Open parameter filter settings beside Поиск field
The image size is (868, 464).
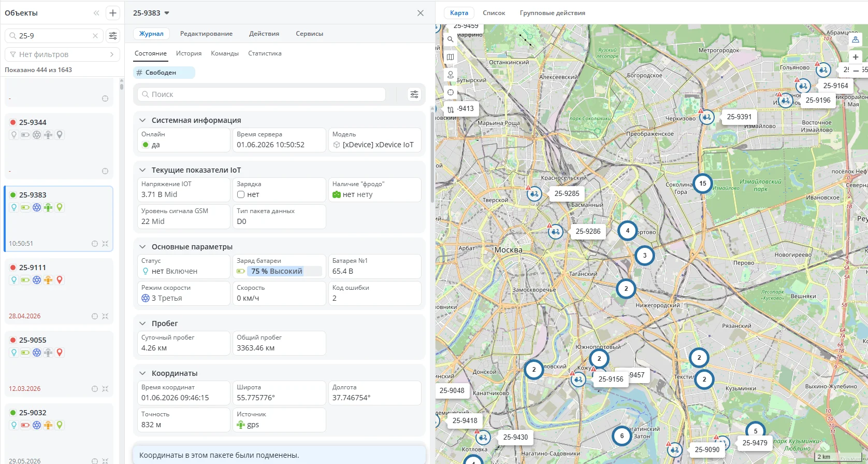tap(414, 94)
